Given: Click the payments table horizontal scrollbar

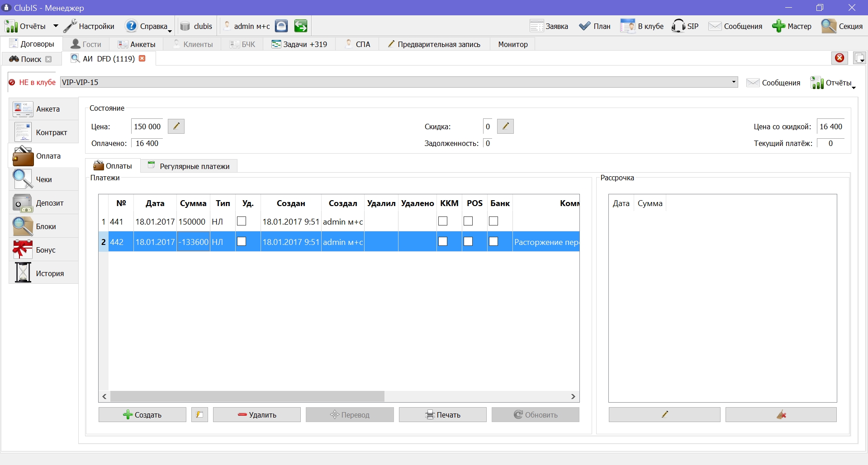Looking at the screenshot, I should (339, 396).
